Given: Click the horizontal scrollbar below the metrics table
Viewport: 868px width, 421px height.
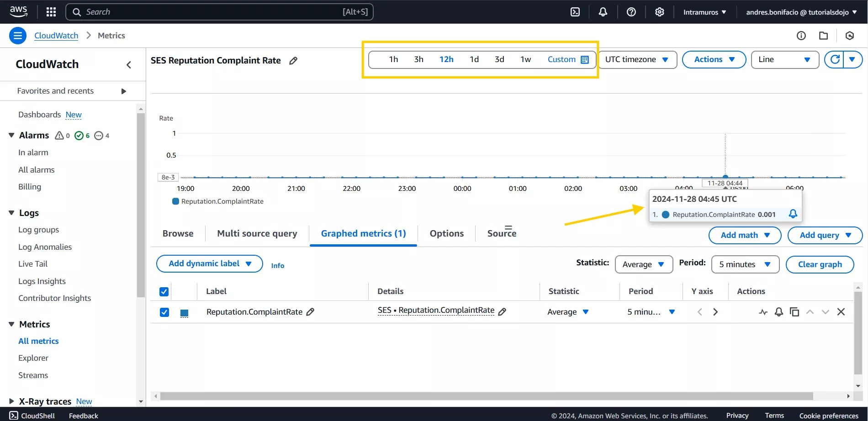Looking at the screenshot, I should point(487,396).
